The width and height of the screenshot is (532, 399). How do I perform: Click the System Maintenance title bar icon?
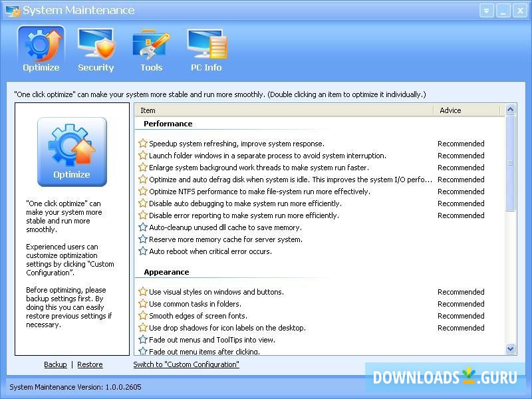11,10
